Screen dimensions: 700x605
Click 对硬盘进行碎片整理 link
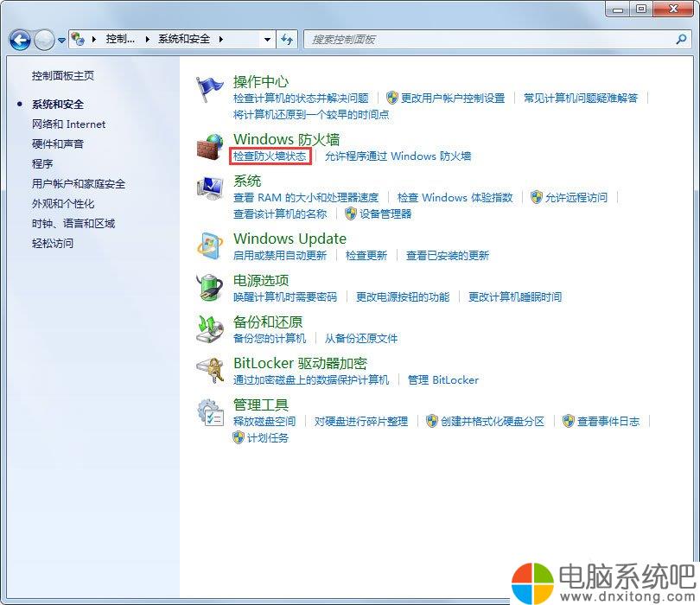click(x=360, y=421)
